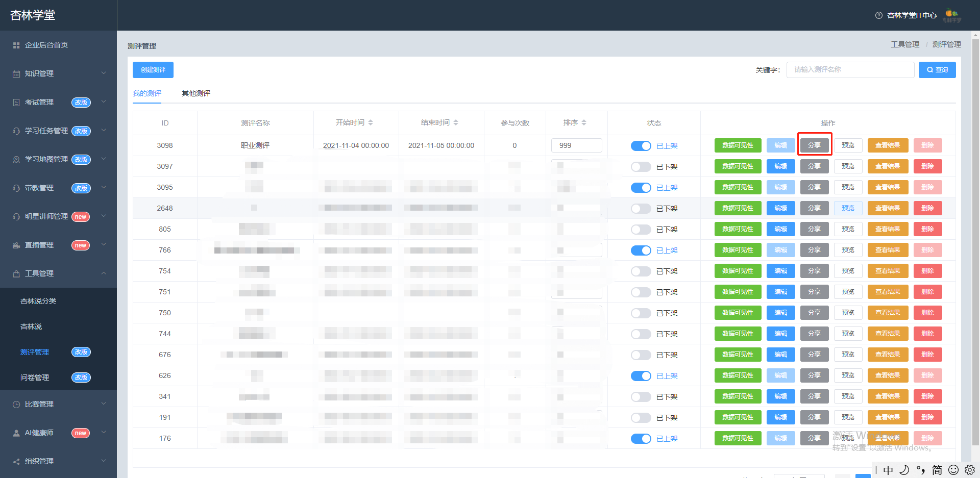Toggle off the 已上架 switch for ID 3098
Viewport: 980px width, 478px height.
(x=641, y=146)
